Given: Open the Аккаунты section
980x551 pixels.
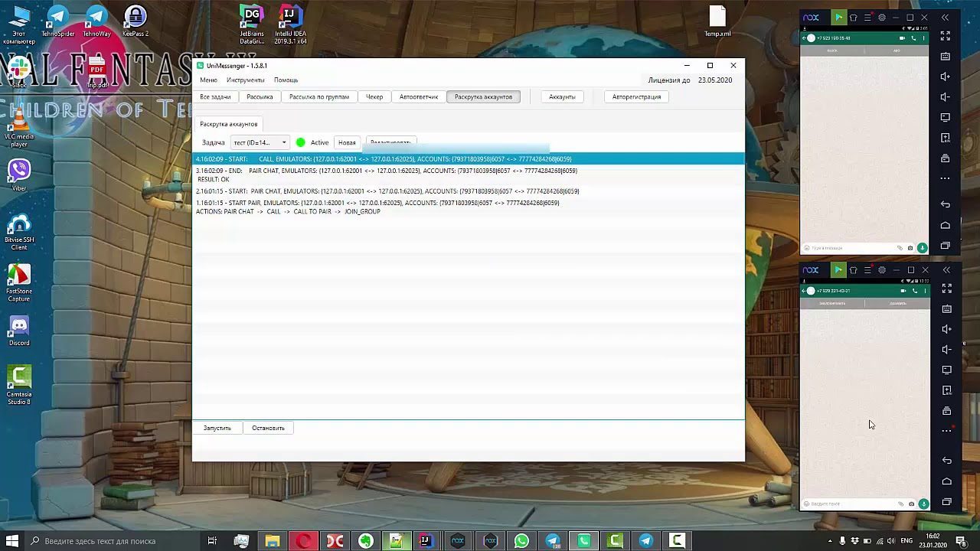Looking at the screenshot, I should pyautogui.click(x=562, y=96).
